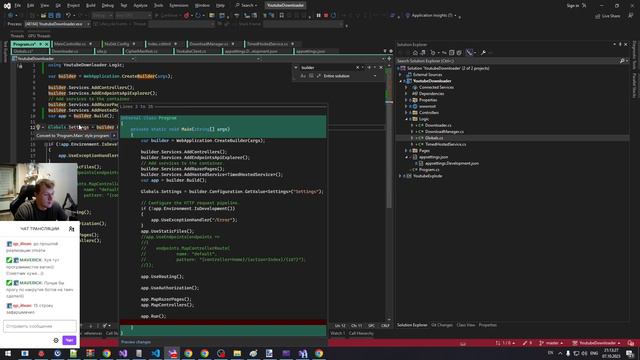Viewport: 640px width, 360px height.
Task: Select Downloader.cs in Solution Explorer
Action: point(438,125)
